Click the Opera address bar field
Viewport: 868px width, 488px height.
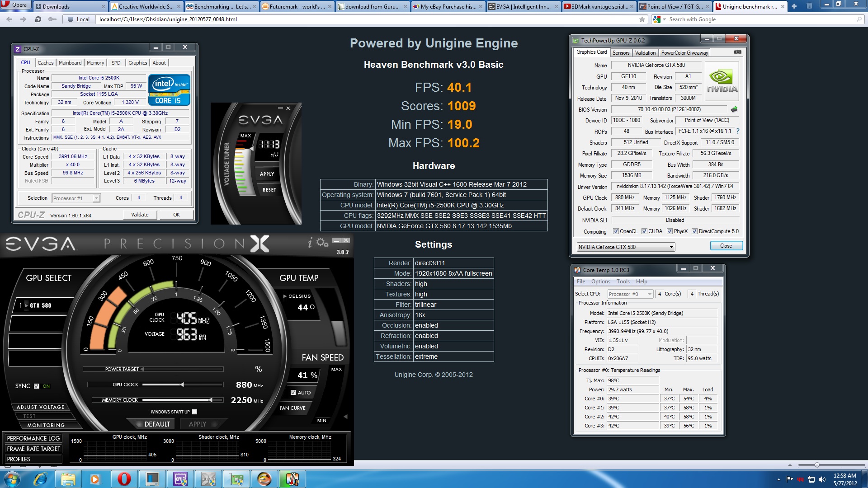point(366,19)
